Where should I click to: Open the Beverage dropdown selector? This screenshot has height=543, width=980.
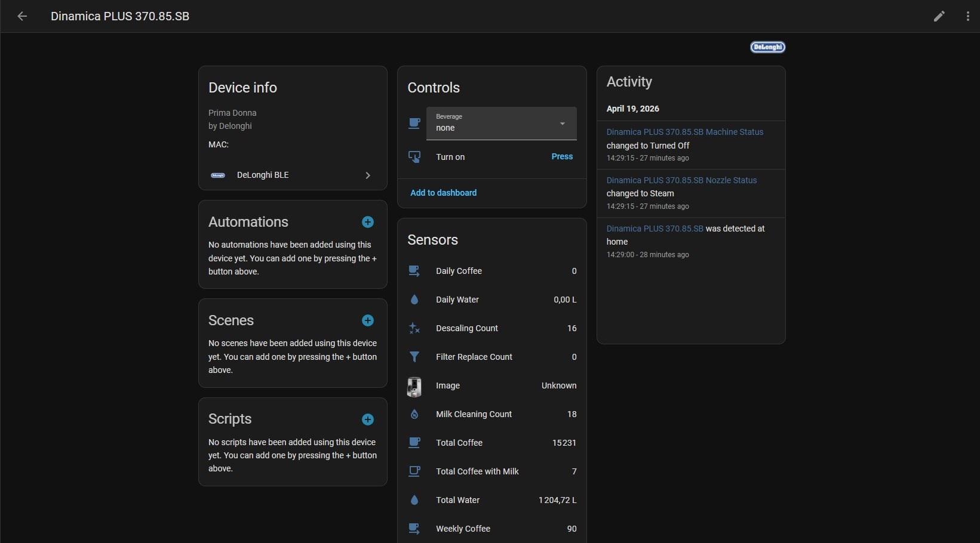click(x=502, y=124)
